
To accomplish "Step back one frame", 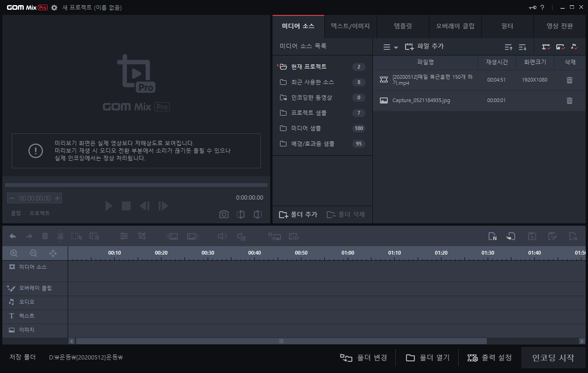I will click(145, 206).
